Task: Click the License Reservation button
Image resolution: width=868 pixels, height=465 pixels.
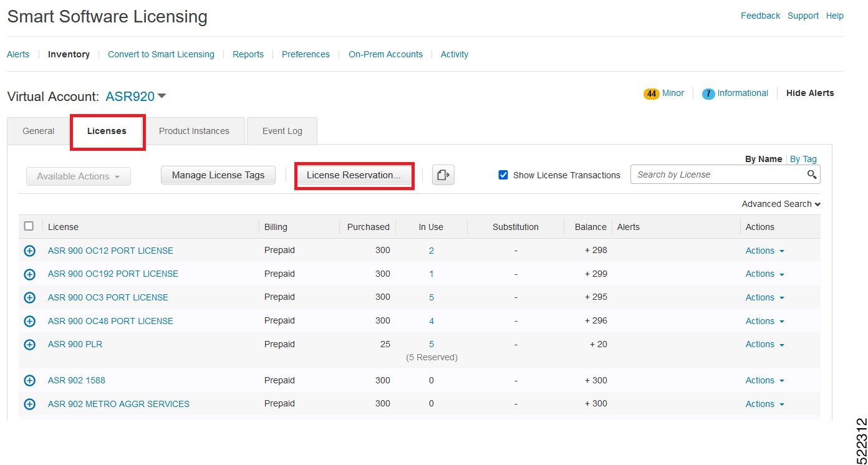Action: tap(354, 175)
